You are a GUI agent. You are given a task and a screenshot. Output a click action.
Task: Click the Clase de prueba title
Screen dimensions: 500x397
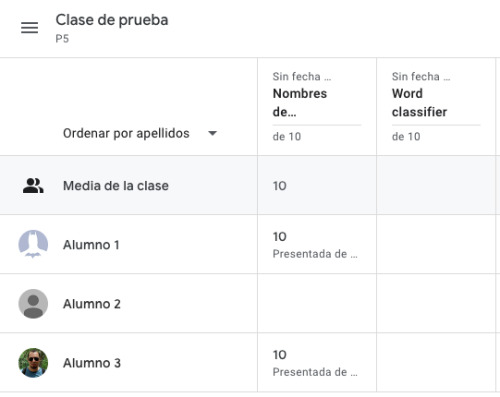coord(112,20)
